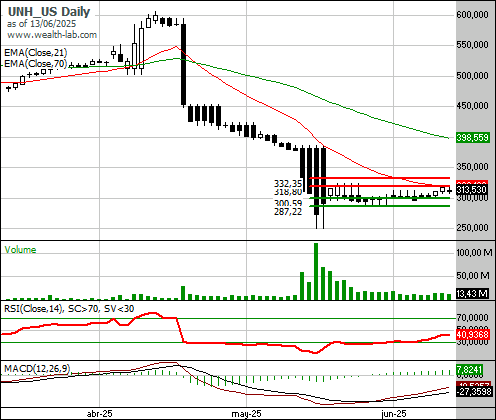The width and height of the screenshot is (496, 420).
Task: Click the 450,000 price axis label
Action: (472, 106)
